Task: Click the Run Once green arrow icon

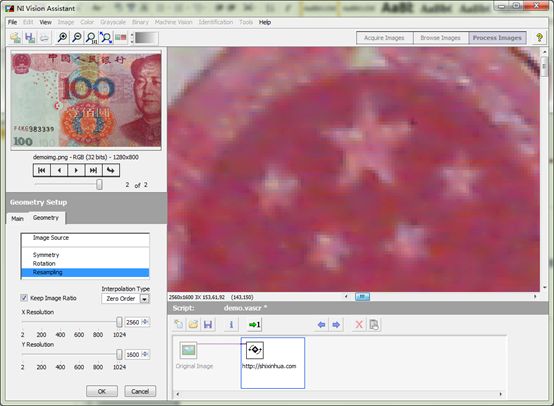Action: point(254,324)
